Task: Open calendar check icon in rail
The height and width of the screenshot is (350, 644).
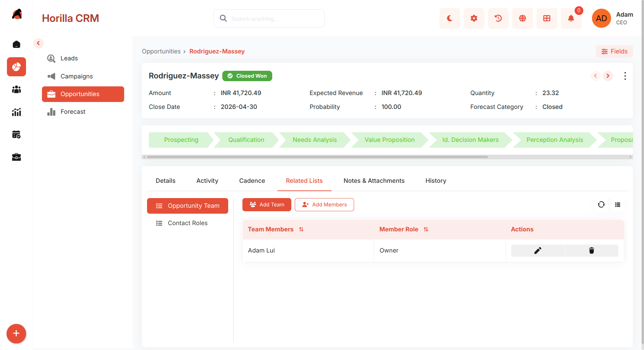Action: click(x=16, y=135)
